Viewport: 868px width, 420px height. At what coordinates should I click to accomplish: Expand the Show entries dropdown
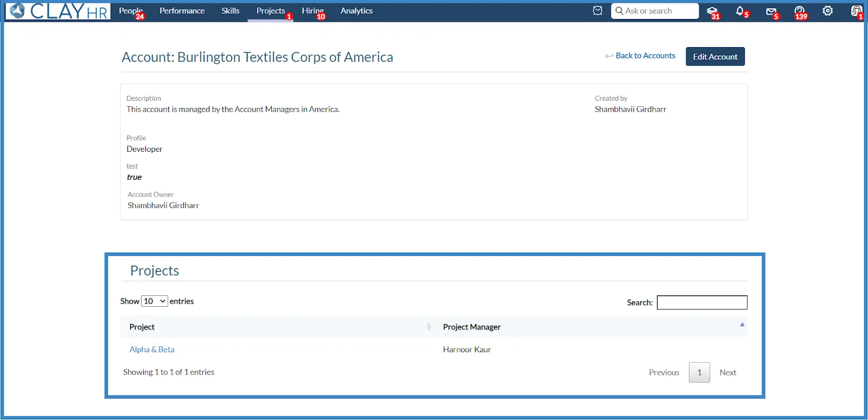point(155,301)
